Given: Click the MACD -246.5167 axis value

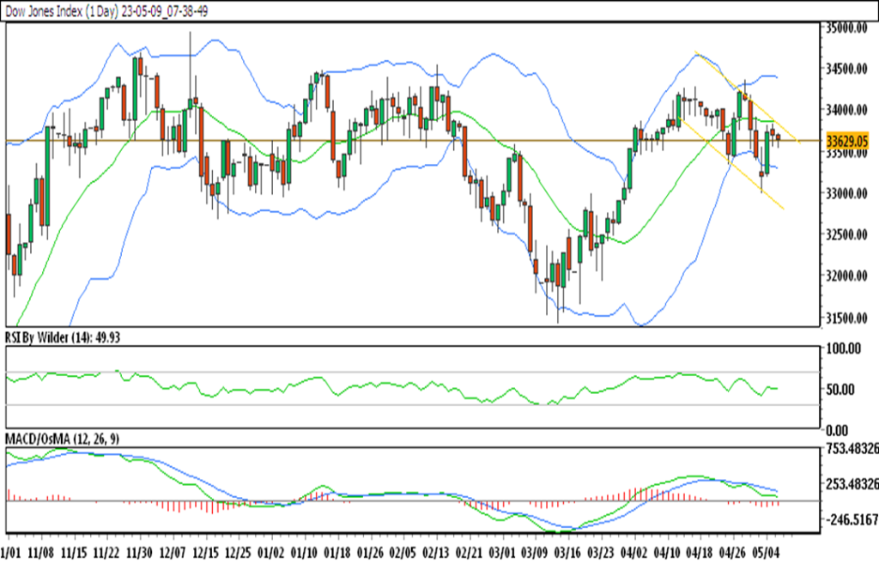Looking at the screenshot, I should (x=852, y=519).
